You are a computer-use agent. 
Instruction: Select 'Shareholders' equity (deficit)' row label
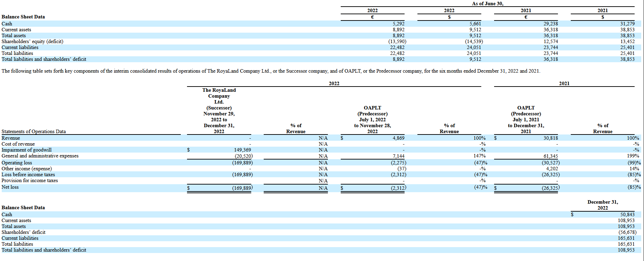tap(32, 41)
